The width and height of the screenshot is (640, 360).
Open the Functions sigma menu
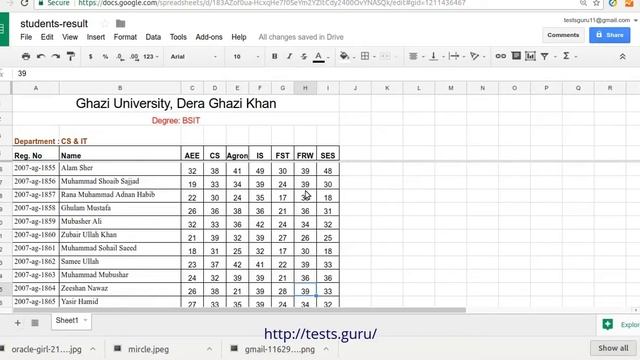[x=566, y=56]
